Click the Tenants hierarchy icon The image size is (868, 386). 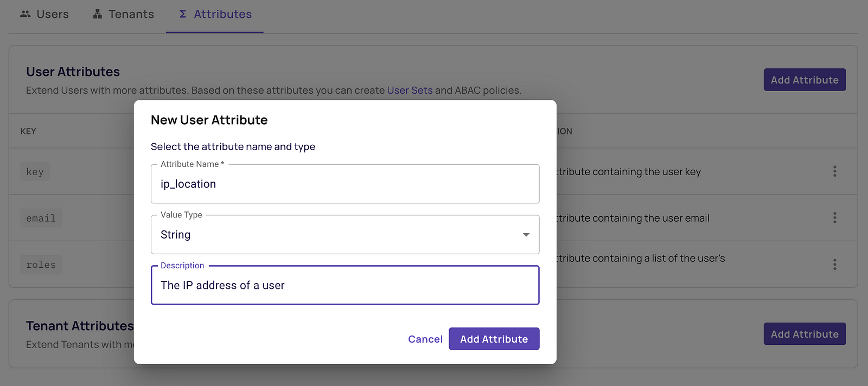99,14
